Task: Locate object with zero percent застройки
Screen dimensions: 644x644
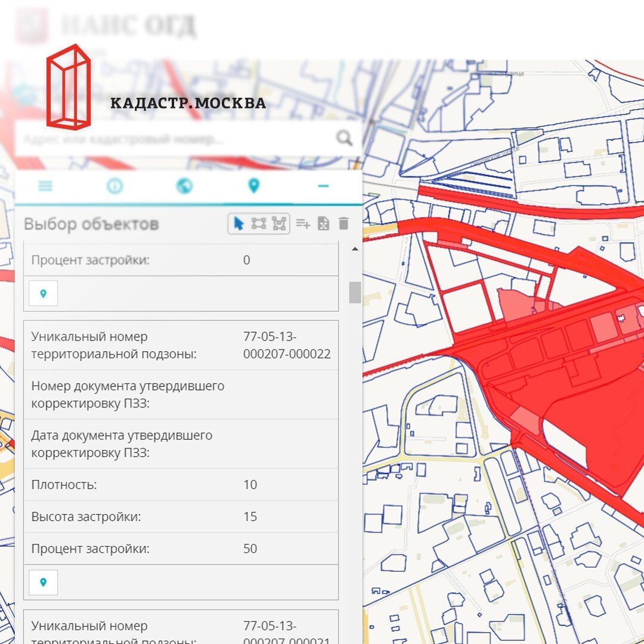Action: [x=43, y=293]
